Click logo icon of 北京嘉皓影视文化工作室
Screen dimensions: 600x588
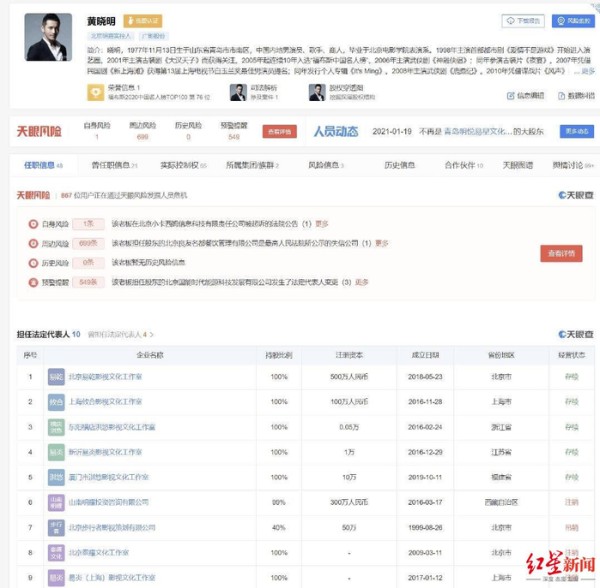(56, 376)
